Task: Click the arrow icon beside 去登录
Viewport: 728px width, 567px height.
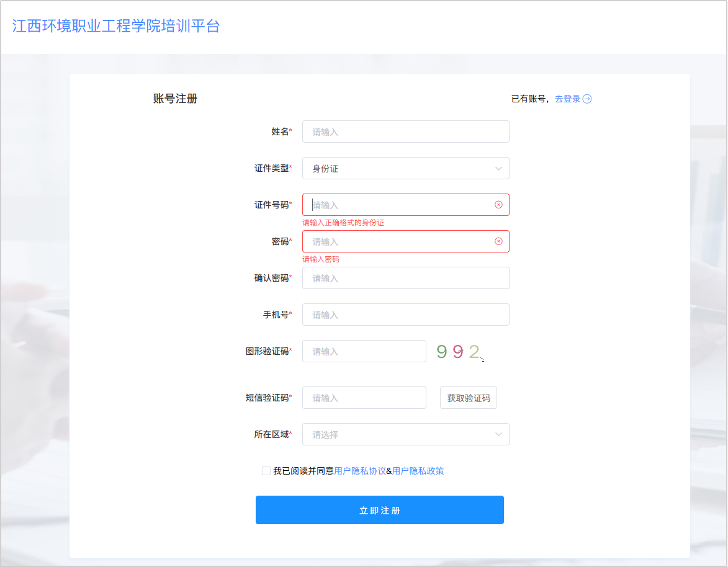Action: [x=587, y=99]
